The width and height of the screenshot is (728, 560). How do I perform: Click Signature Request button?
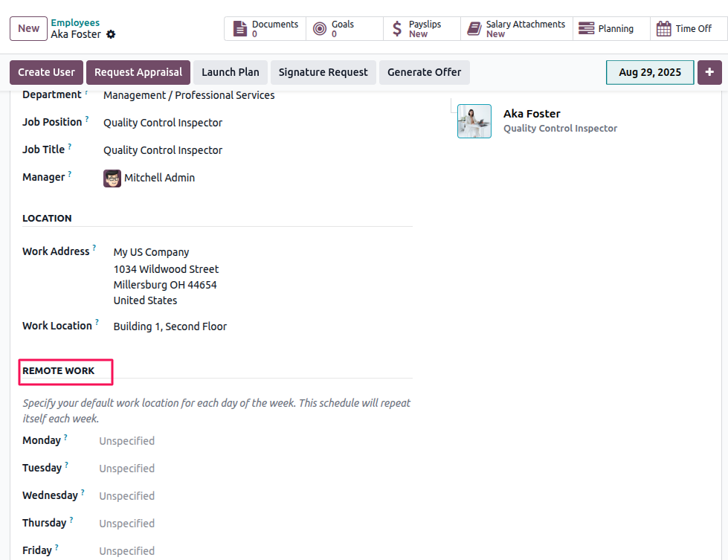coord(323,72)
